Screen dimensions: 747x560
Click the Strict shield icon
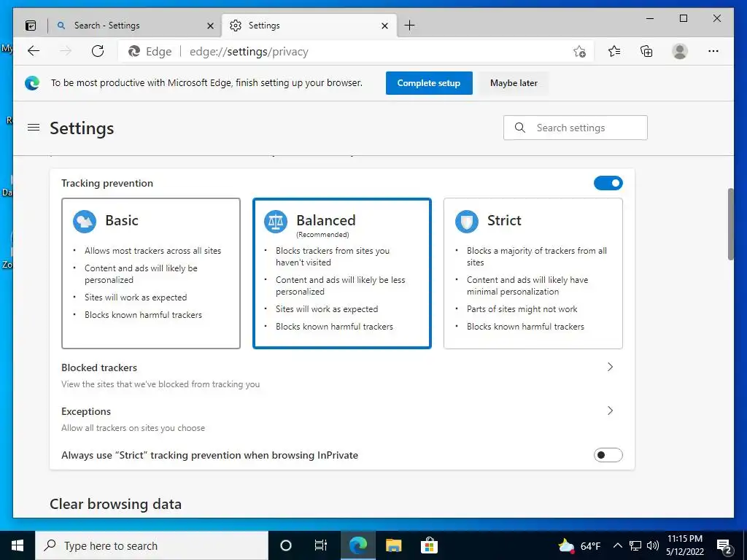click(467, 222)
